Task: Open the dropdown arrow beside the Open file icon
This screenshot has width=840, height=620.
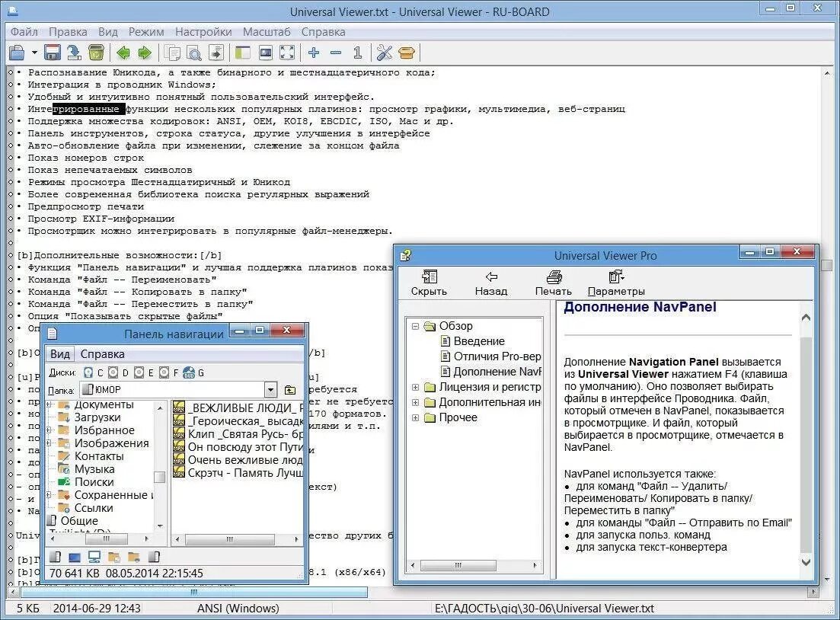Action: (34, 53)
